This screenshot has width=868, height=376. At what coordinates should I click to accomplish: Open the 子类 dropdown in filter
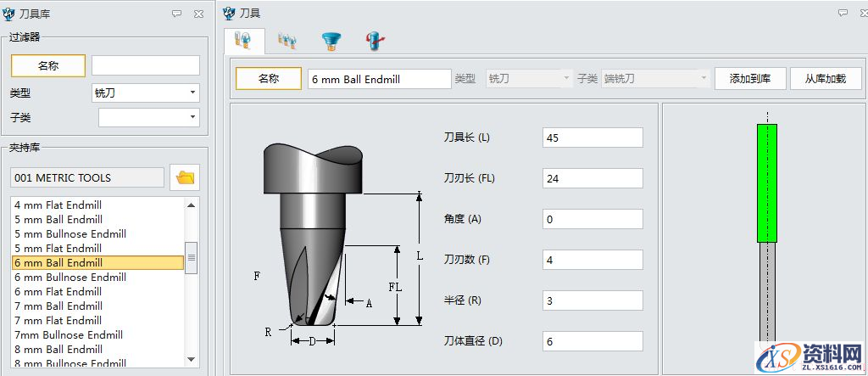pyautogui.click(x=149, y=117)
